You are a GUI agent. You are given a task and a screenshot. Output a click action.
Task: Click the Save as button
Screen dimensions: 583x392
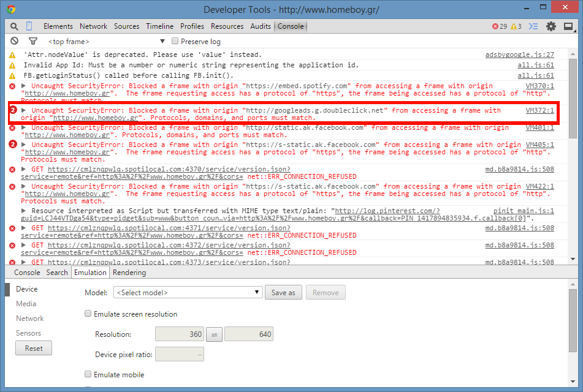283,292
